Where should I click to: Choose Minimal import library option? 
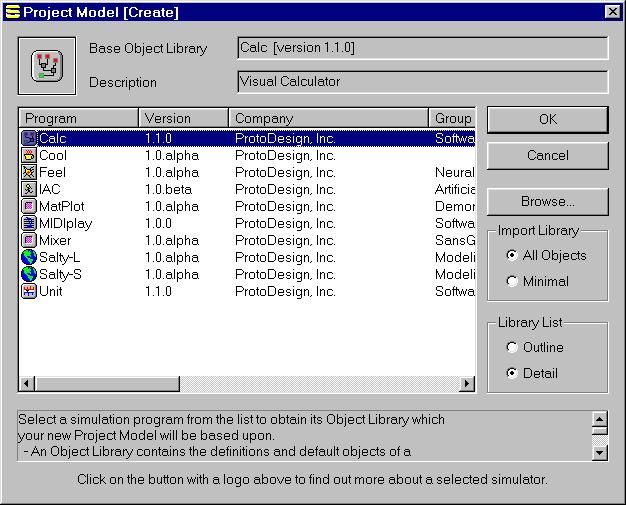(x=513, y=282)
